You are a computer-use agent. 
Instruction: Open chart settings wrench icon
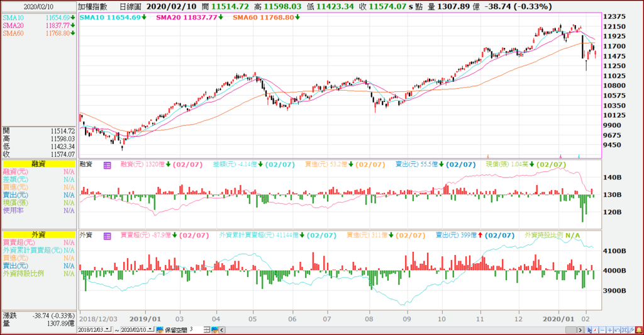[631, 330]
